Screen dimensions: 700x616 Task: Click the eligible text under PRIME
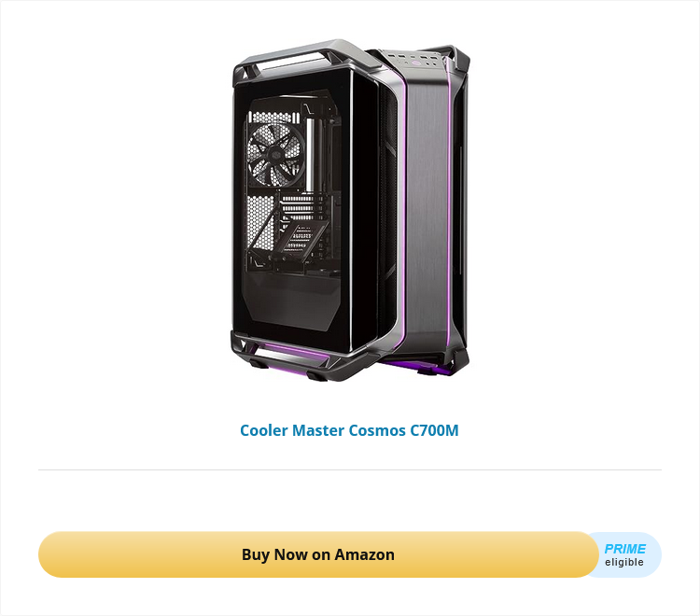coord(624,562)
